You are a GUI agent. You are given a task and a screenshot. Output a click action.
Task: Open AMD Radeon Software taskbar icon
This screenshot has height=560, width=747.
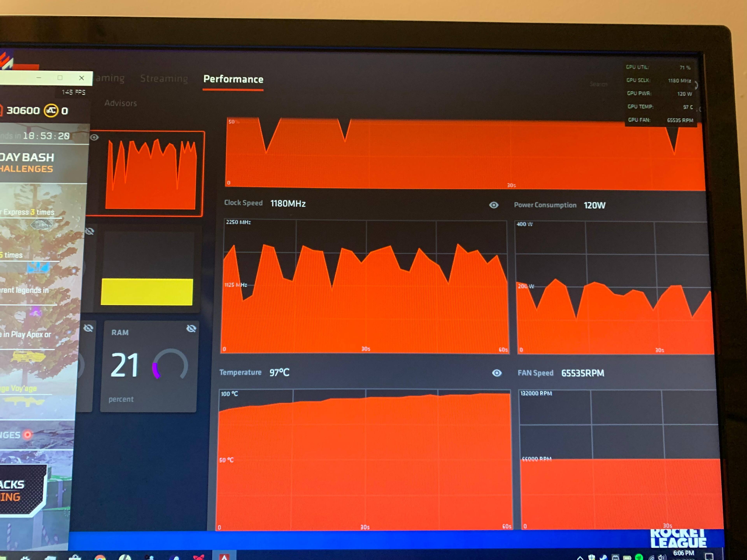coord(224,557)
